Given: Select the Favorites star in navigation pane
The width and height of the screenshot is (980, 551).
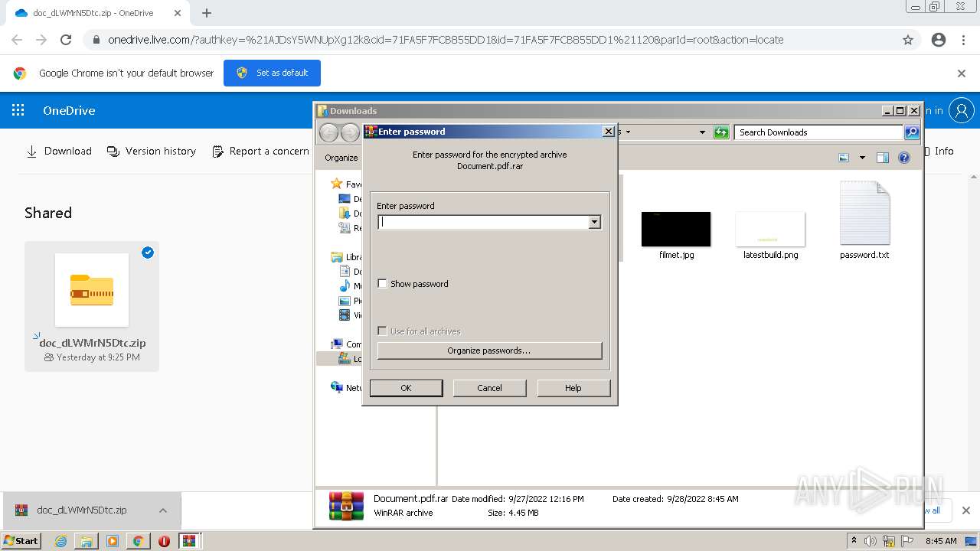Looking at the screenshot, I should 336,184.
